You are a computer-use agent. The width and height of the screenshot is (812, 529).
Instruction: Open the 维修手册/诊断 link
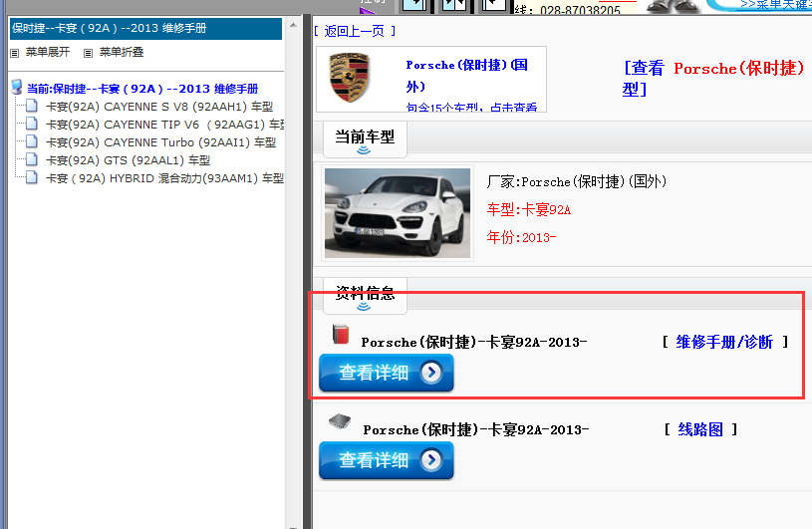coord(724,342)
